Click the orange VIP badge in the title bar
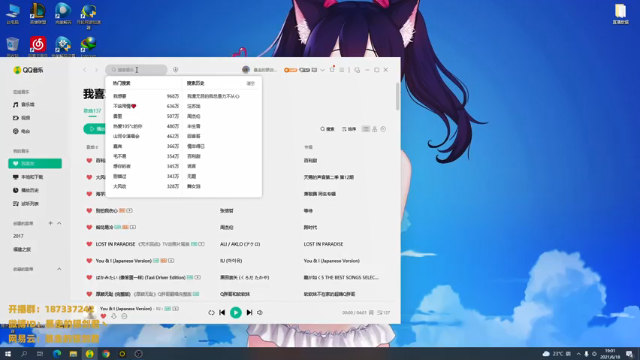Viewport: 640px width, 360px height. click(x=290, y=70)
